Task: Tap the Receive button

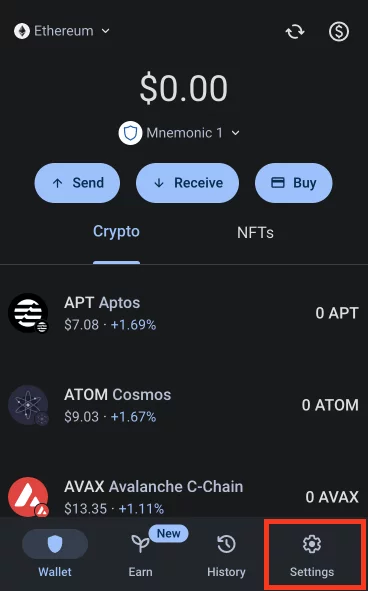Action: (187, 183)
